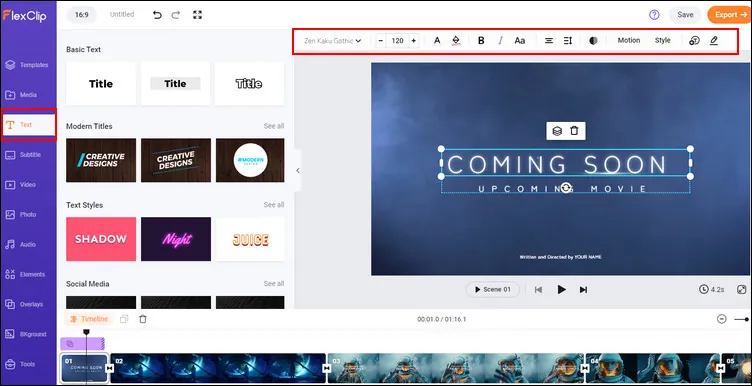Click the Export button
Viewport: 752px width, 386px height.
point(729,15)
